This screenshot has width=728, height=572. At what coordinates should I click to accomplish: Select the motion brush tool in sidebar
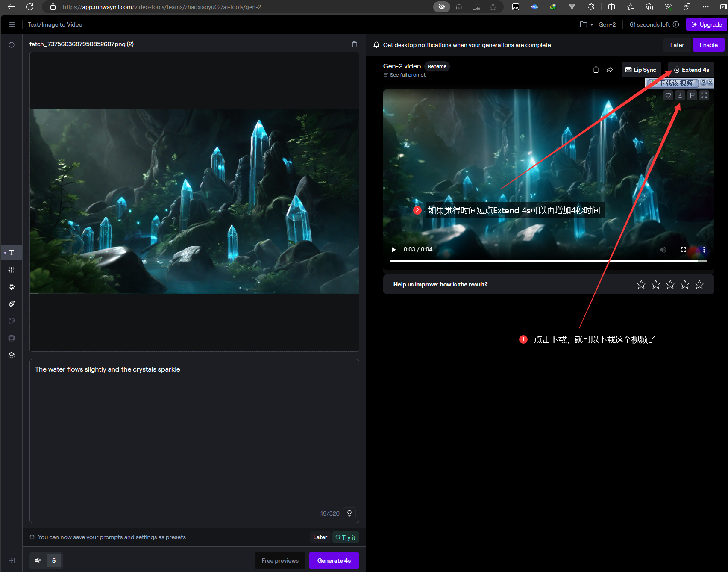(x=12, y=304)
